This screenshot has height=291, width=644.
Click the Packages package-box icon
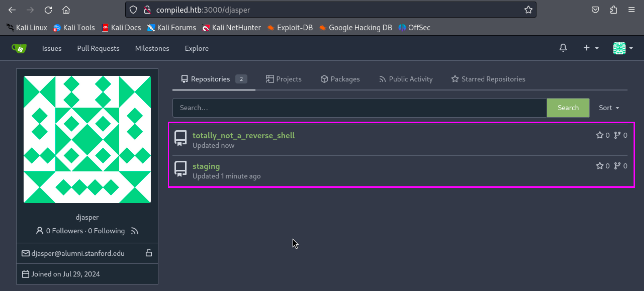[x=324, y=79]
